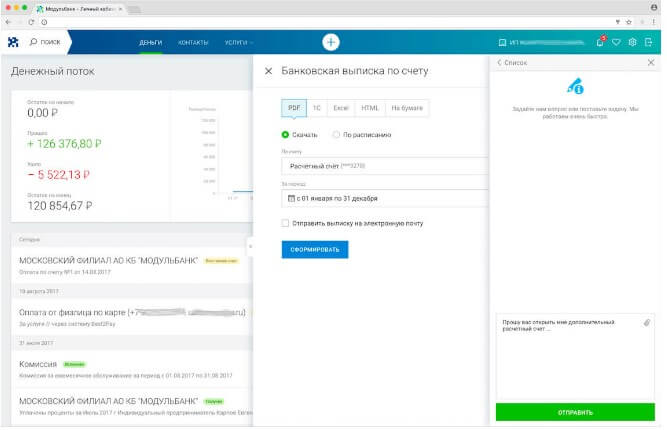Select the PDF format tab

[294, 108]
